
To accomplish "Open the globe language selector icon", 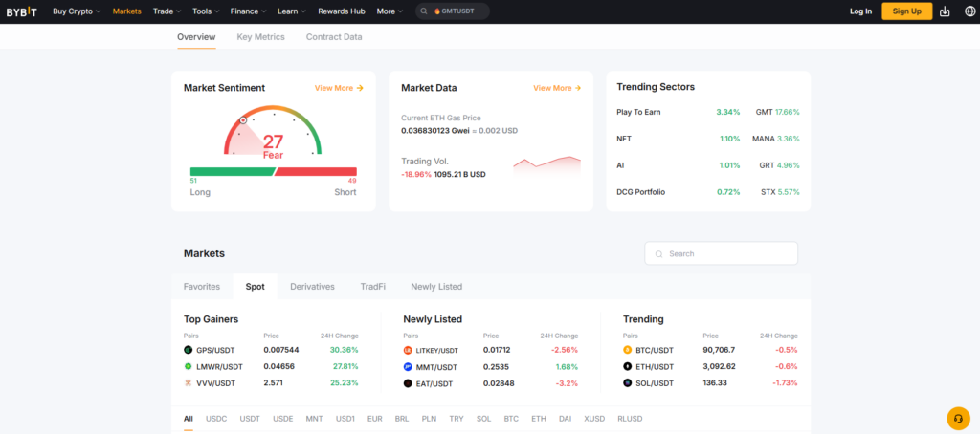I will pos(968,11).
